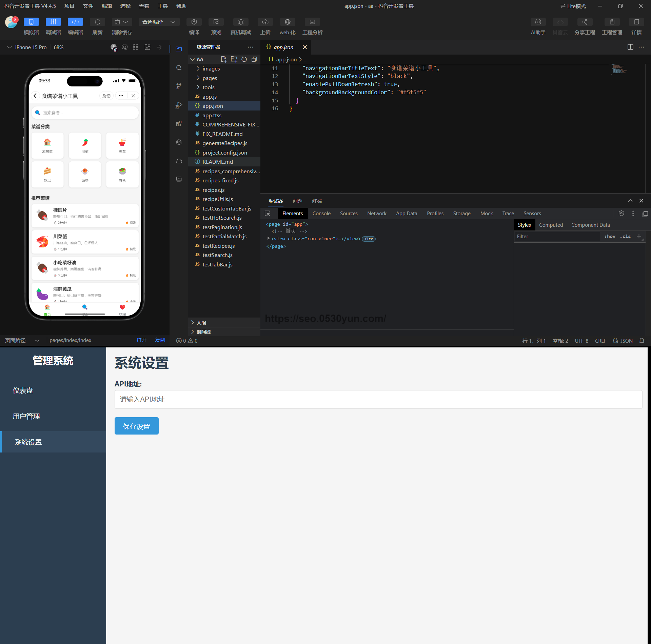Switch to the Console tab
The image size is (651, 644).
click(321, 214)
